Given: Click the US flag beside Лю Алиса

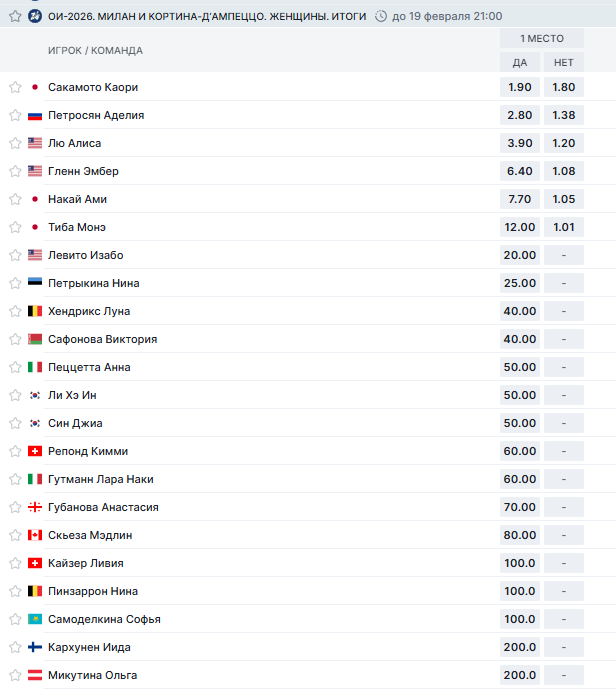Looking at the screenshot, I should tap(35, 143).
